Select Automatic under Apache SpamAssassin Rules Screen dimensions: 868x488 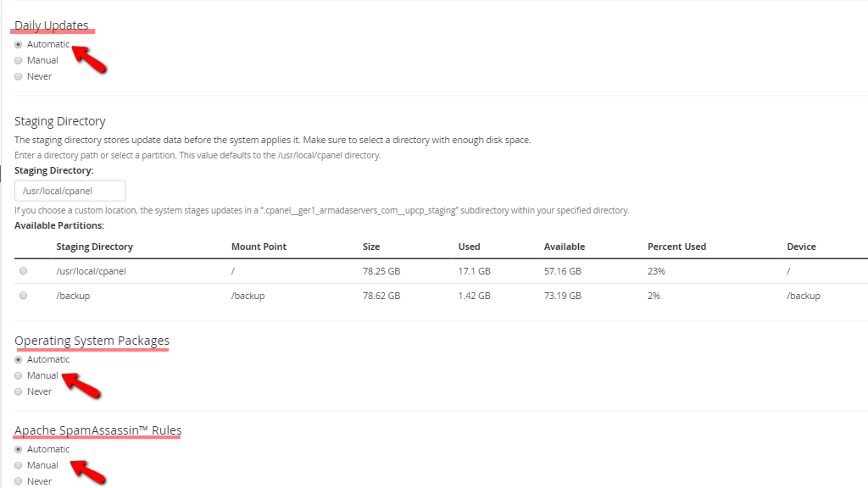(x=19, y=449)
